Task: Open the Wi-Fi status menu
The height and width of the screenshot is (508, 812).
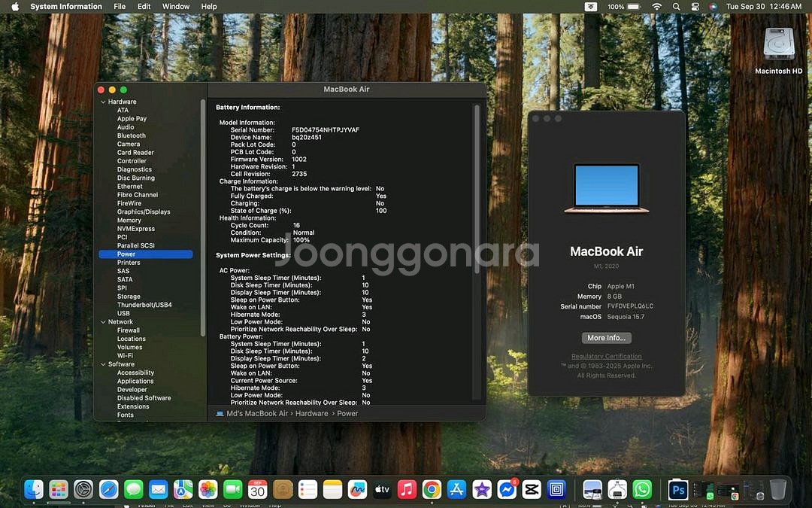Action: click(x=656, y=7)
